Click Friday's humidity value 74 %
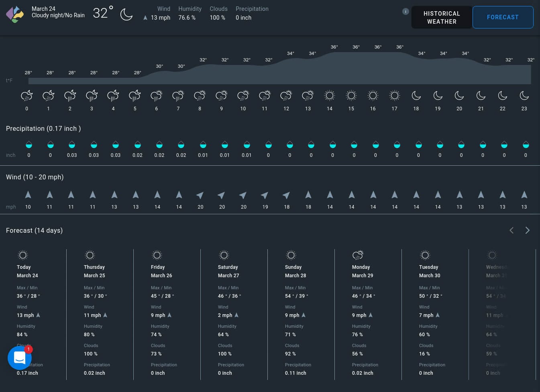Screen dimensions: 540x392 (156, 335)
